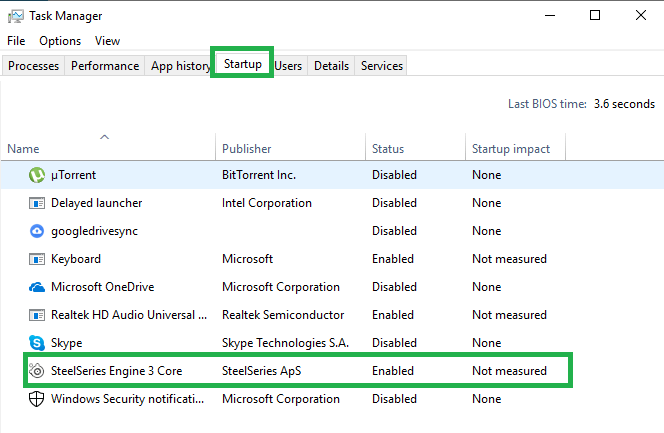Click Not measured impact in SteelSeries row
664x433 pixels.
pyautogui.click(x=509, y=371)
